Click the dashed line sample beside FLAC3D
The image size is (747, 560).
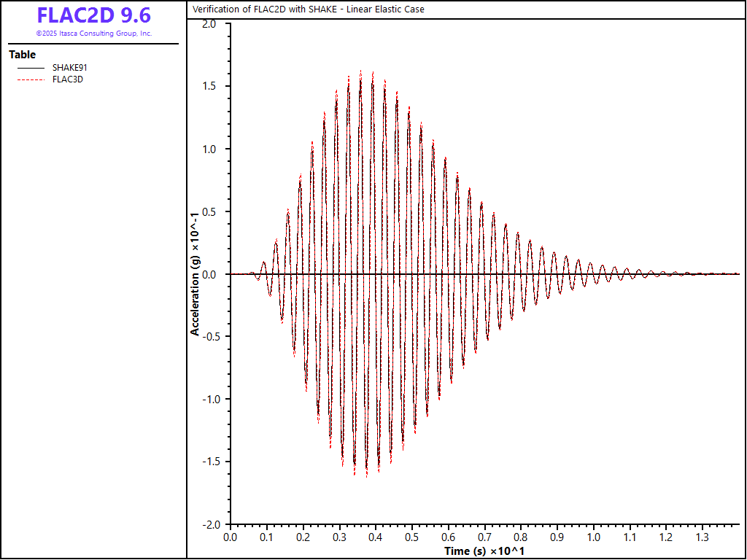pos(31,79)
